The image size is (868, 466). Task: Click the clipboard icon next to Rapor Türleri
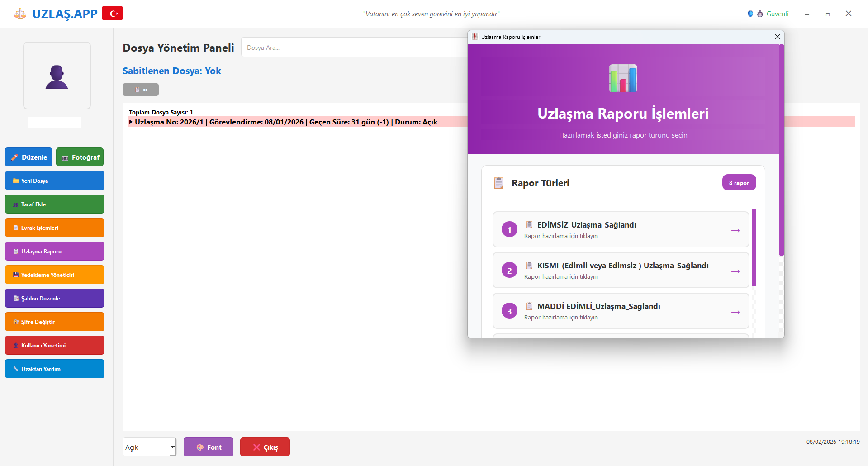(x=498, y=183)
